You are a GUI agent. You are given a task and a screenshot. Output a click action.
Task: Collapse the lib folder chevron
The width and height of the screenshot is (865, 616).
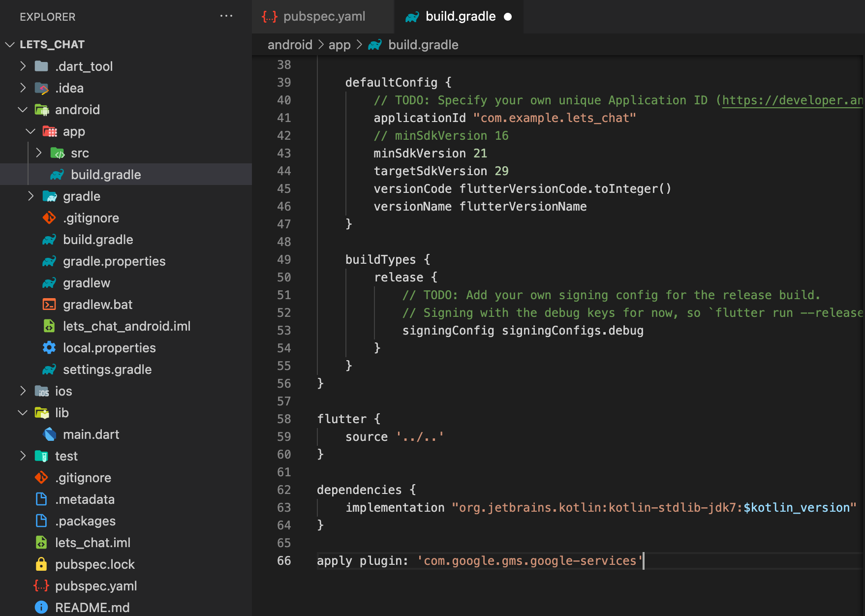tap(23, 412)
